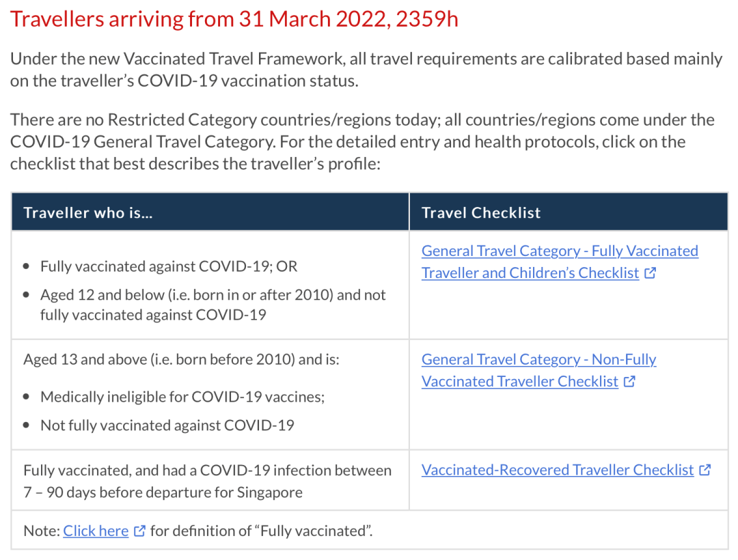The width and height of the screenshot is (738, 560).
Task: Click external-link icon next to Vaccinated-Recovered Traveller Checklist
Action: coord(705,470)
